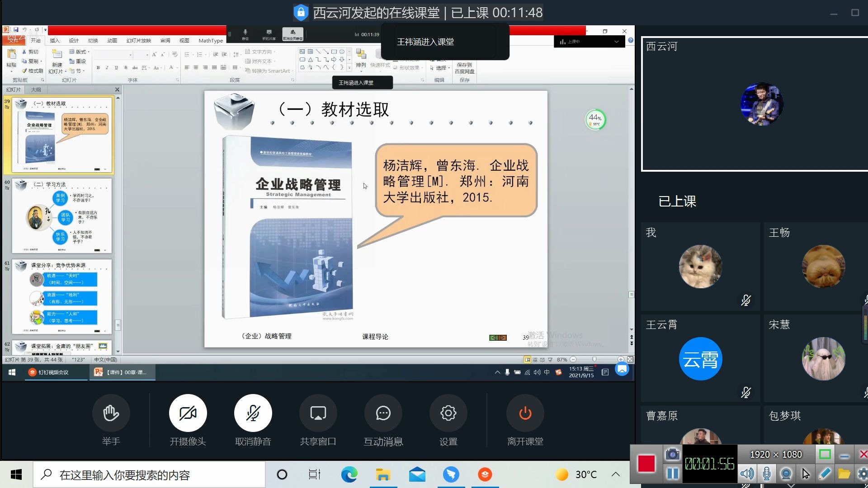The height and width of the screenshot is (488, 868).
Task: Open recorder settings gear
Action: tap(862, 474)
